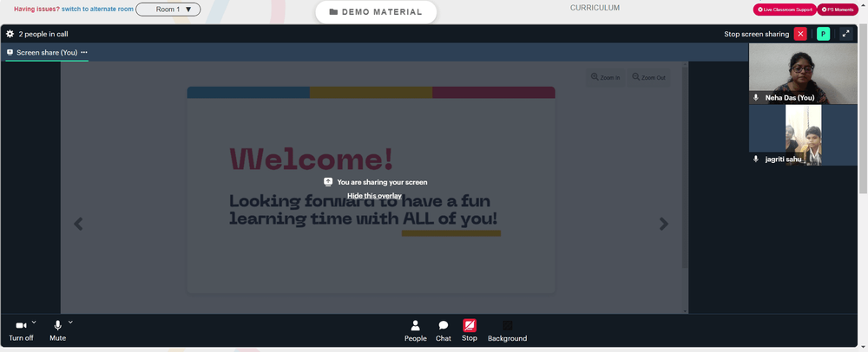The image size is (868, 352).
Task: Click the page scrollbar on right edge
Action: coord(863,109)
